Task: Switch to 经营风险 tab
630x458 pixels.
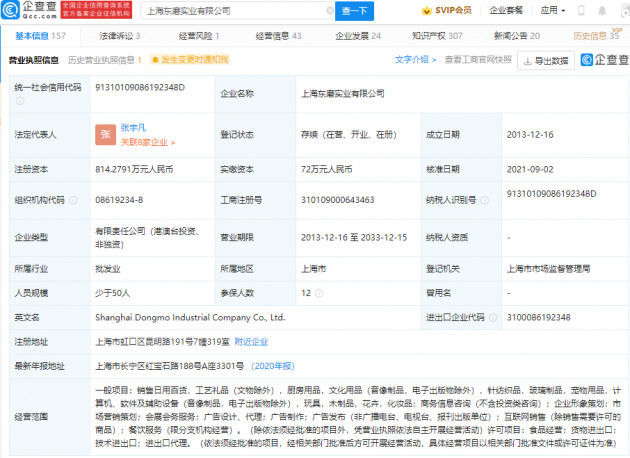Action: [199, 36]
